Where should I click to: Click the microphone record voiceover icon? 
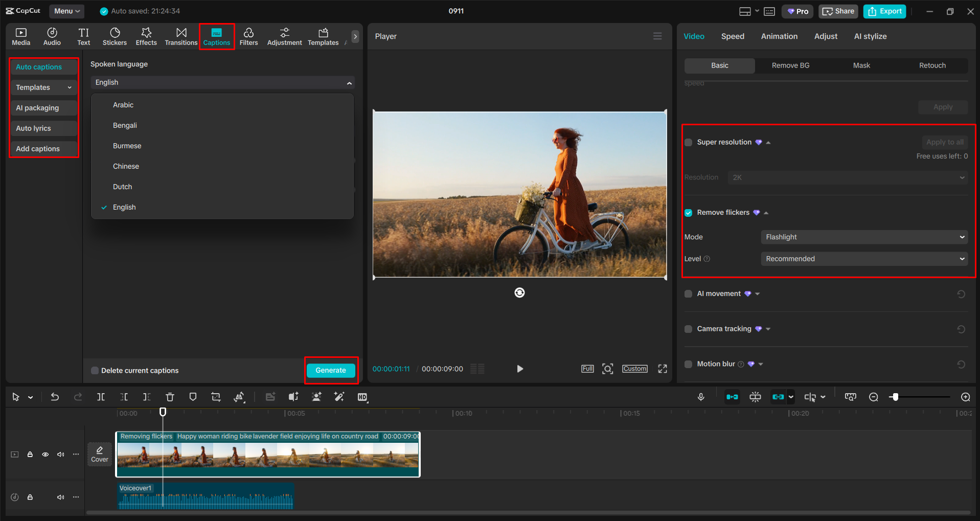pos(701,397)
